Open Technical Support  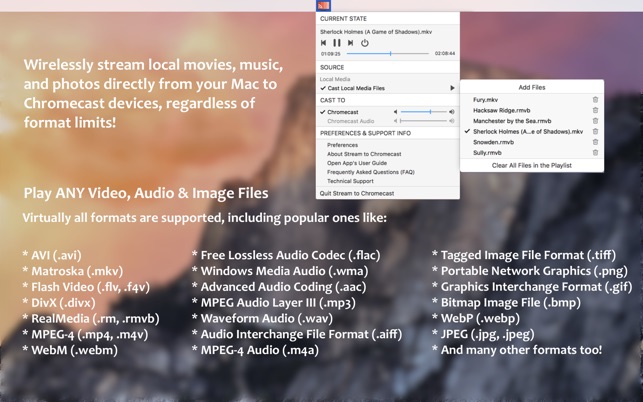[350, 181]
